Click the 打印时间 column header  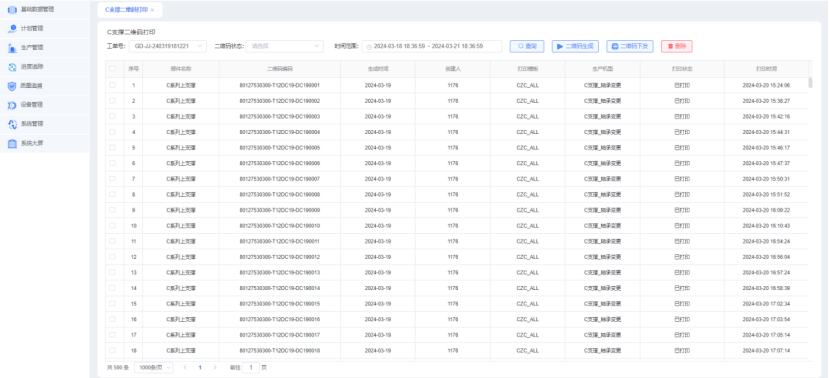pos(766,69)
